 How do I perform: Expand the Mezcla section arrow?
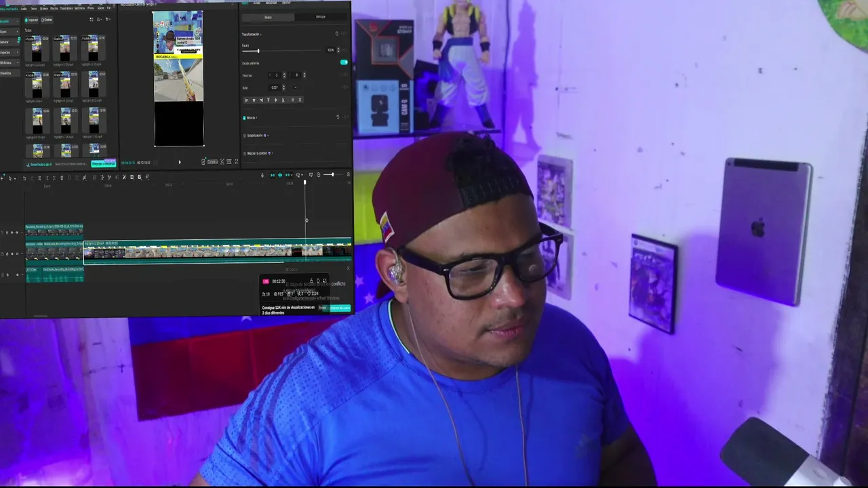tap(256, 118)
